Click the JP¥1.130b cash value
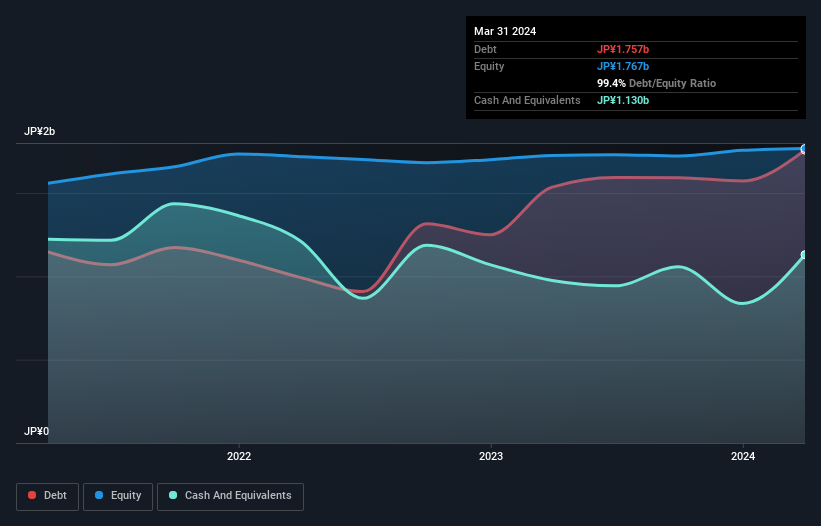 click(x=623, y=100)
